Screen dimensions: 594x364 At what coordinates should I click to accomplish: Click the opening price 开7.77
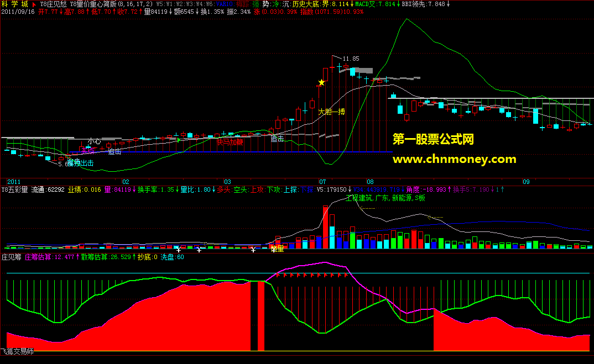tap(48, 12)
